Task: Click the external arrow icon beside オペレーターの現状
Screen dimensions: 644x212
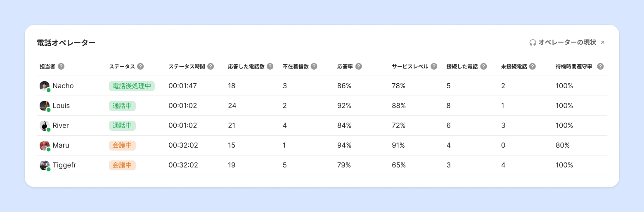Action: click(x=602, y=42)
